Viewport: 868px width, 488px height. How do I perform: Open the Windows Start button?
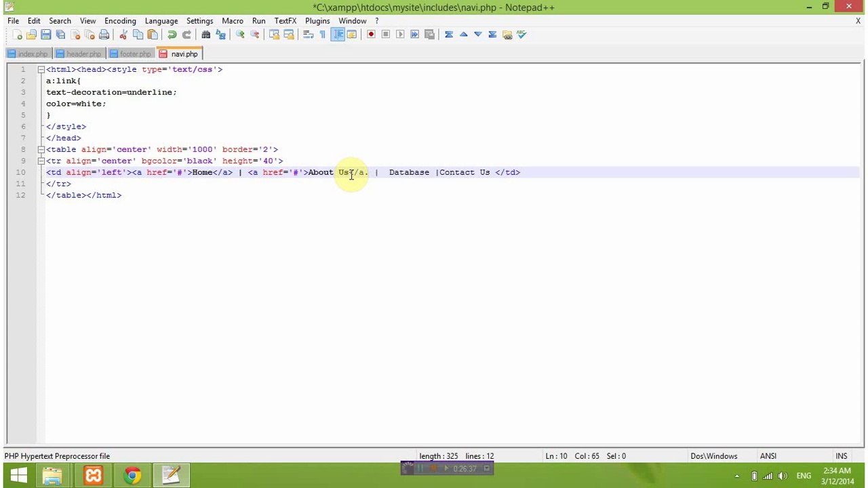tap(18, 475)
